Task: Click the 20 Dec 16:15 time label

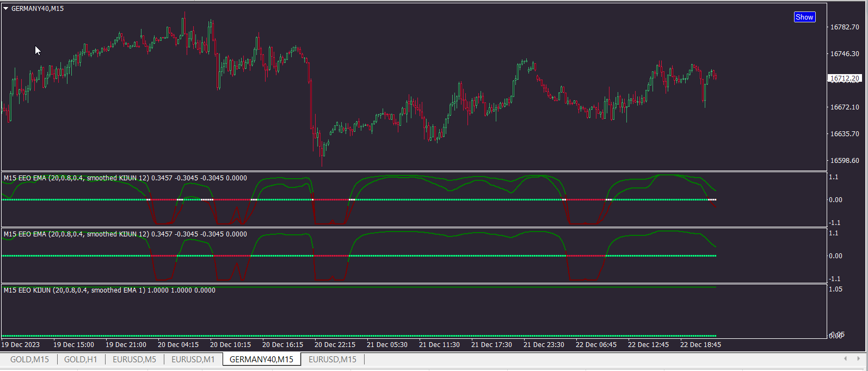Action: point(282,344)
